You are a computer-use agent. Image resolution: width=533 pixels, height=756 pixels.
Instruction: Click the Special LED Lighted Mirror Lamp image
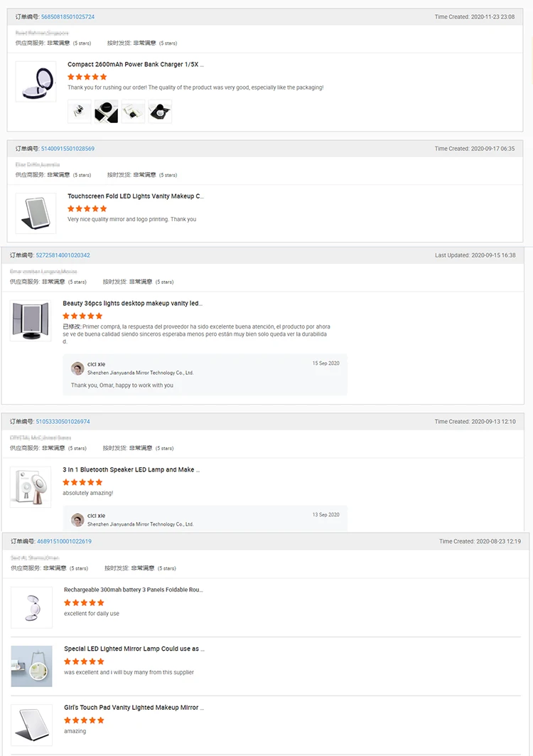tap(32, 666)
